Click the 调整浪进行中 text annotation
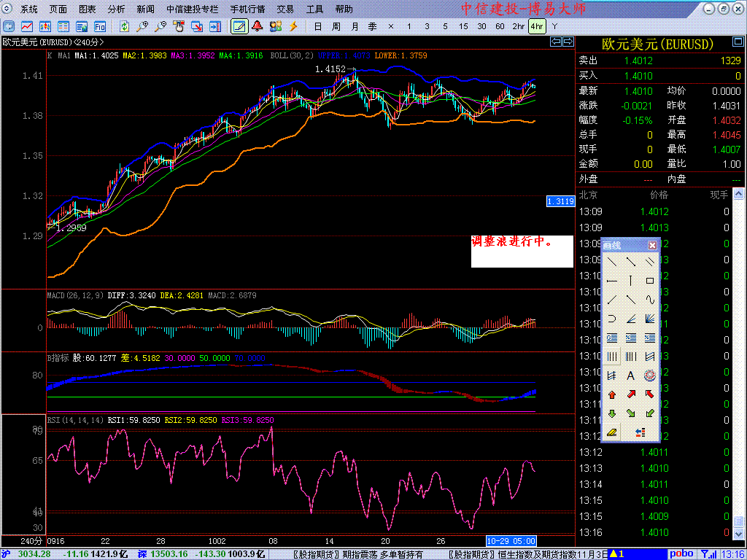The height and width of the screenshot is (560, 747). [x=512, y=241]
